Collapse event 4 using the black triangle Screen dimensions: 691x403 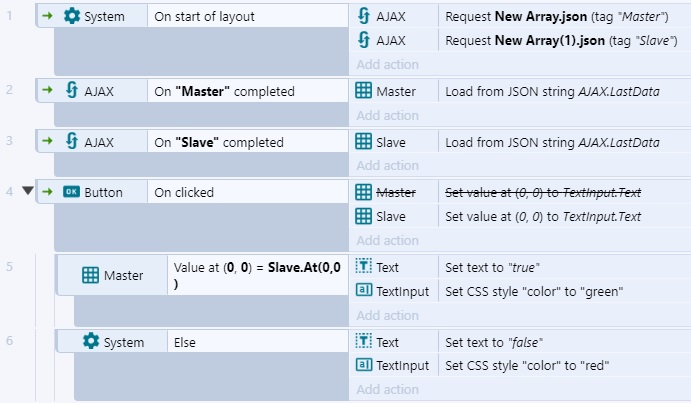(x=28, y=190)
